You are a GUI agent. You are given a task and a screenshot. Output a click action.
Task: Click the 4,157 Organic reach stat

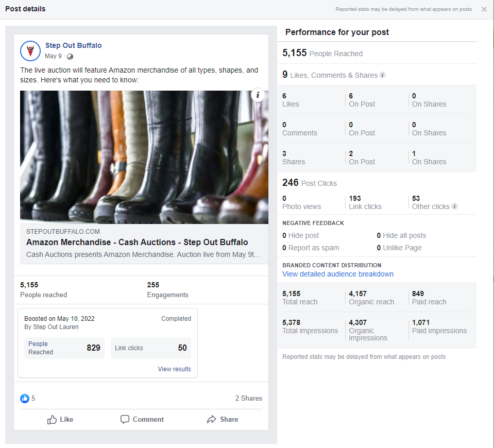point(371,298)
